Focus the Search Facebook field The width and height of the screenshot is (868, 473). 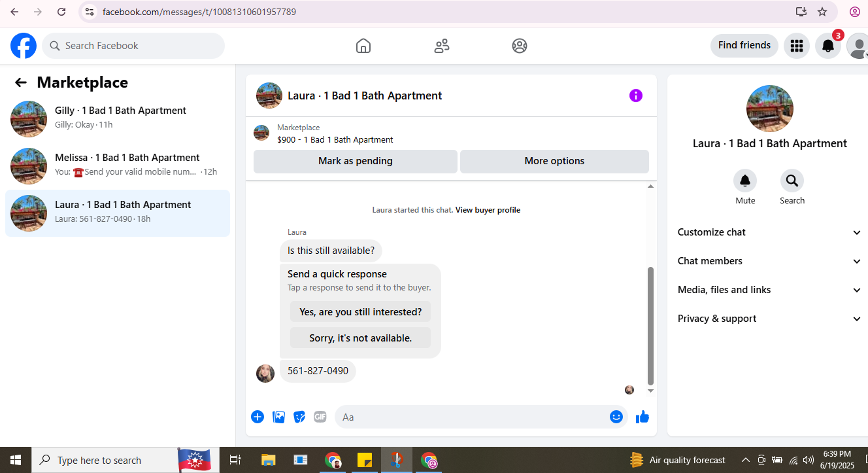tap(133, 46)
